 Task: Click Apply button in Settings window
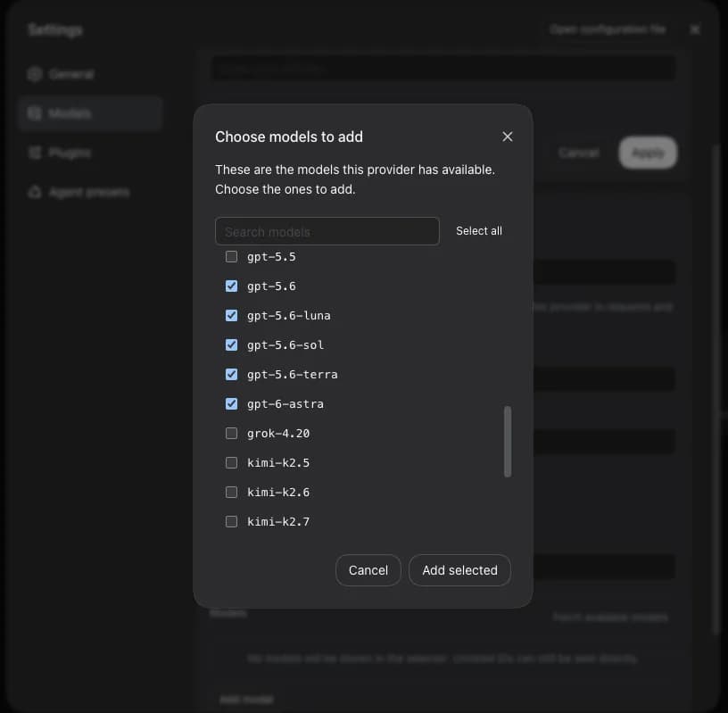click(648, 153)
